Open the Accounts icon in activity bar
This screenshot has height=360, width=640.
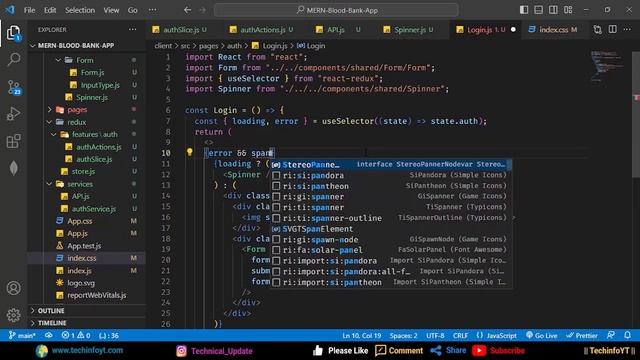coord(13,288)
